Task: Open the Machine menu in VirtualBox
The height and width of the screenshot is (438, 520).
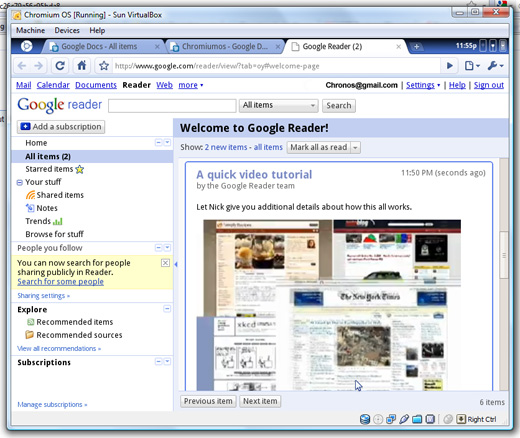Action: click(x=30, y=30)
